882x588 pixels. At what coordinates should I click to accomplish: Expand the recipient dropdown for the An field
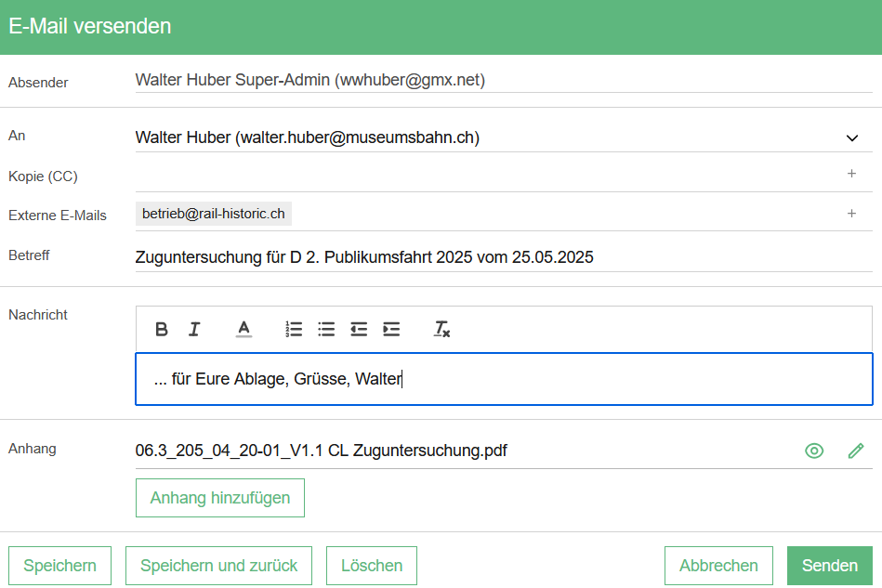pyautogui.click(x=852, y=137)
